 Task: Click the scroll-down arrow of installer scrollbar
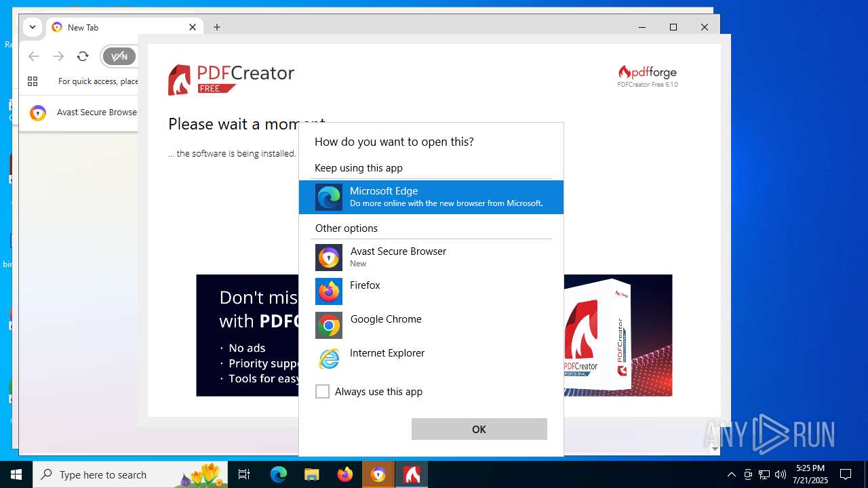click(x=715, y=449)
